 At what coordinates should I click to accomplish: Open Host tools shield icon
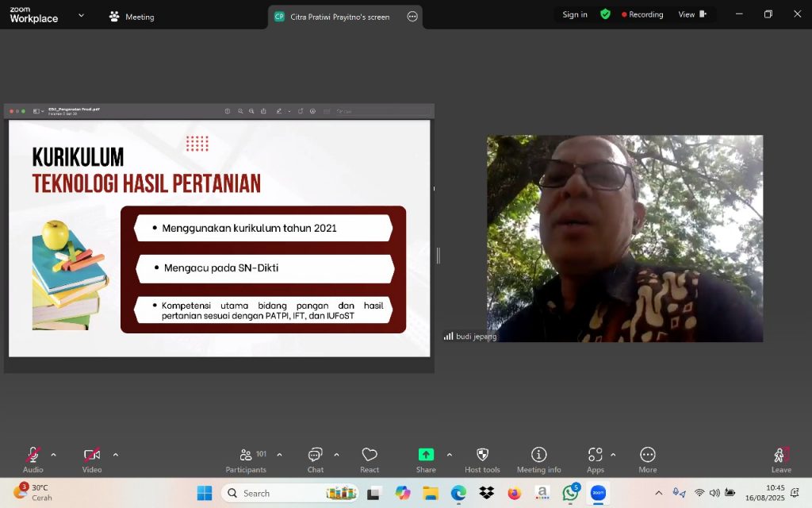[482, 460]
